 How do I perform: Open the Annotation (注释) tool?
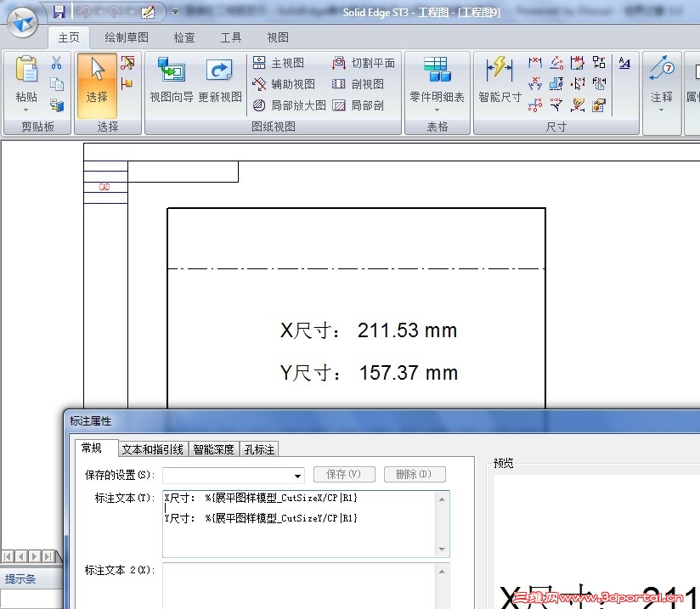[x=662, y=80]
